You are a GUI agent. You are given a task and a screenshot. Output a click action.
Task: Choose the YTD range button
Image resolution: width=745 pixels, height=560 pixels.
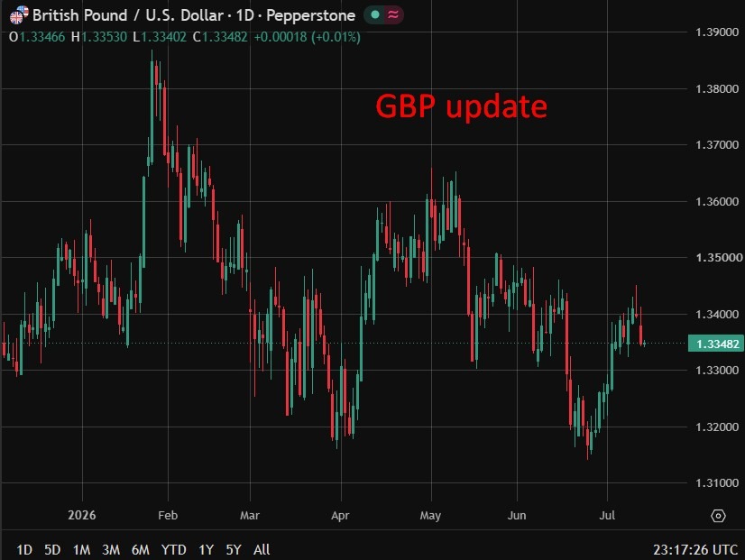click(173, 549)
